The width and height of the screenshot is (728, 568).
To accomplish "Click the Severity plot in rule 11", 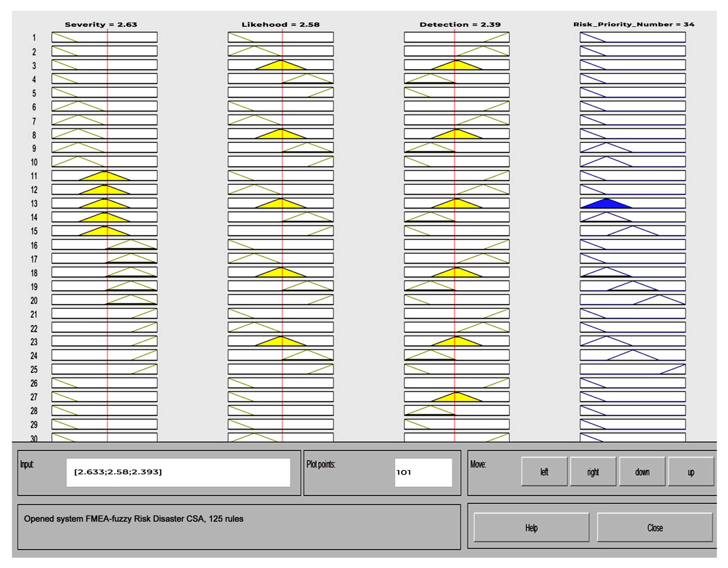I will pos(104,176).
